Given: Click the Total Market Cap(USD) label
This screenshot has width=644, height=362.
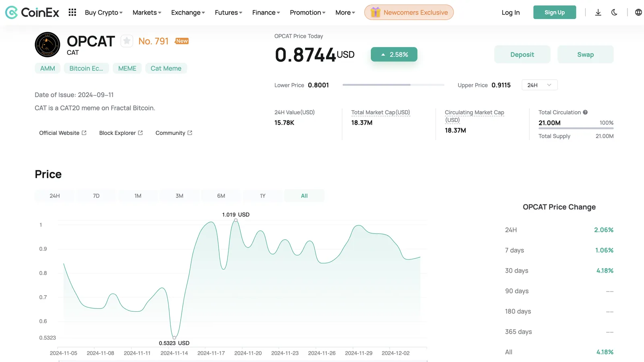Looking at the screenshot, I should (x=380, y=112).
